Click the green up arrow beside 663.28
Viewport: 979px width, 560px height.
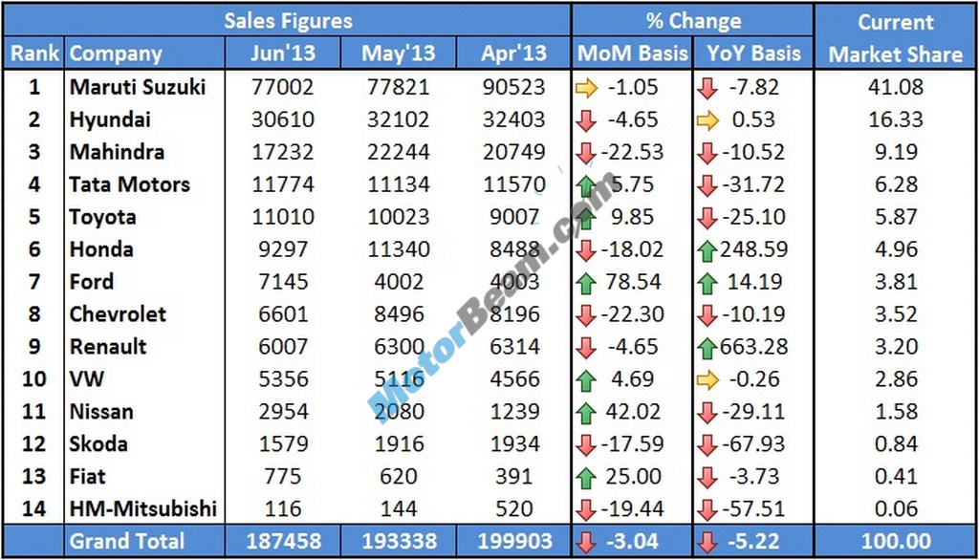(707, 347)
